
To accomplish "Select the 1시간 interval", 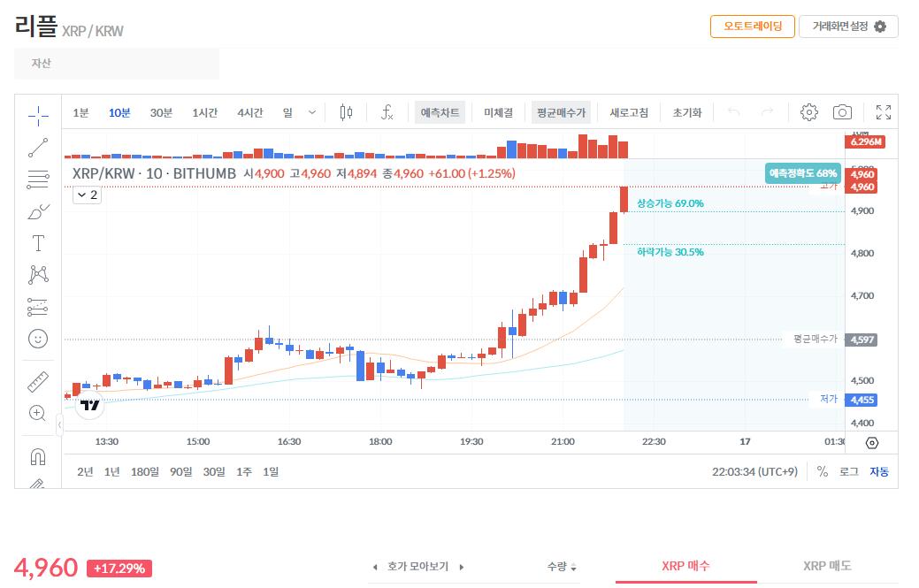I will tap(204, 112).
